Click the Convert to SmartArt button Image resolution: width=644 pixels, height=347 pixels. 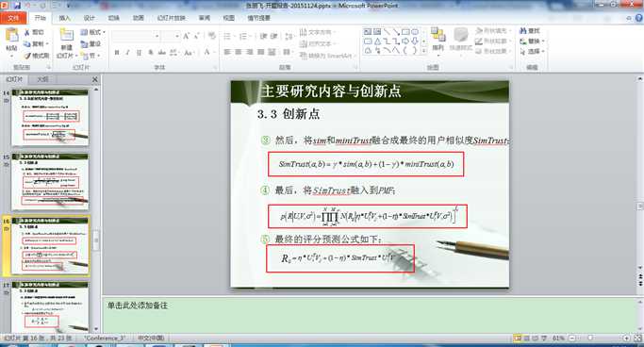[x=327, y=56]
